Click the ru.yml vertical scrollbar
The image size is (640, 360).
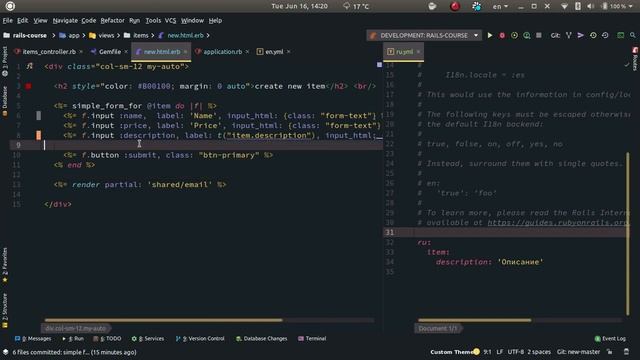pos(628,234)
